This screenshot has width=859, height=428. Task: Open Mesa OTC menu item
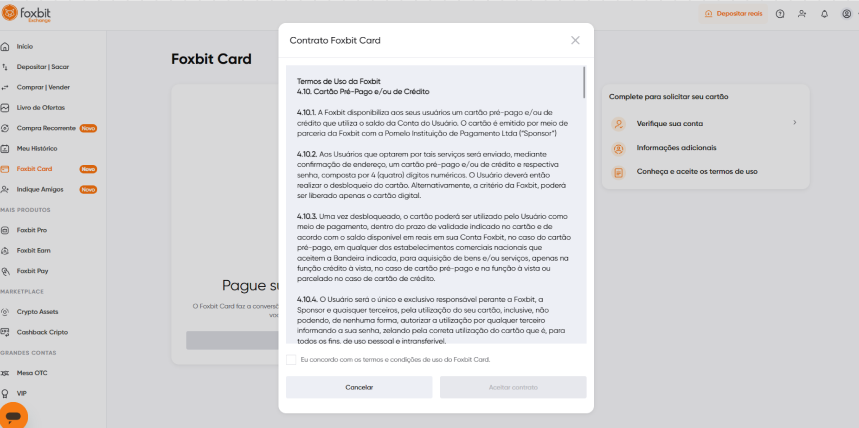[32, 373]
